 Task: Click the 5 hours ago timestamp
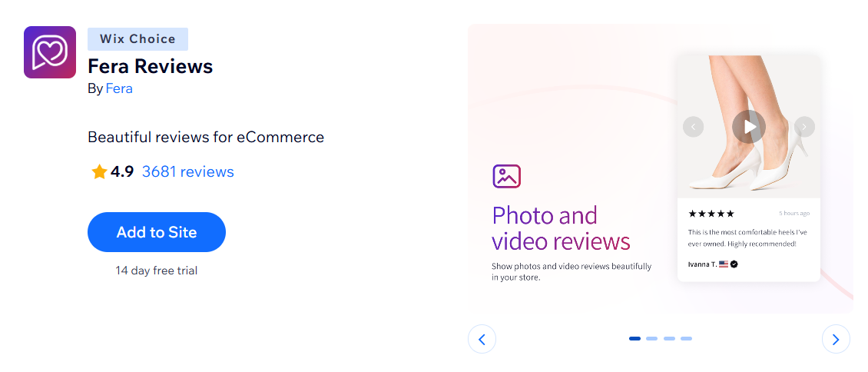coord(793,213)
